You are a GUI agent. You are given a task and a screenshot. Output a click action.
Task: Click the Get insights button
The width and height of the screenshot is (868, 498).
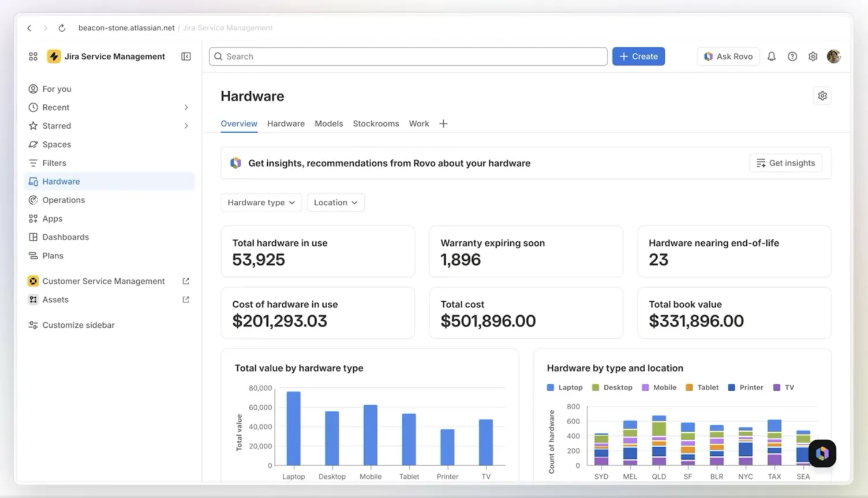786,163
